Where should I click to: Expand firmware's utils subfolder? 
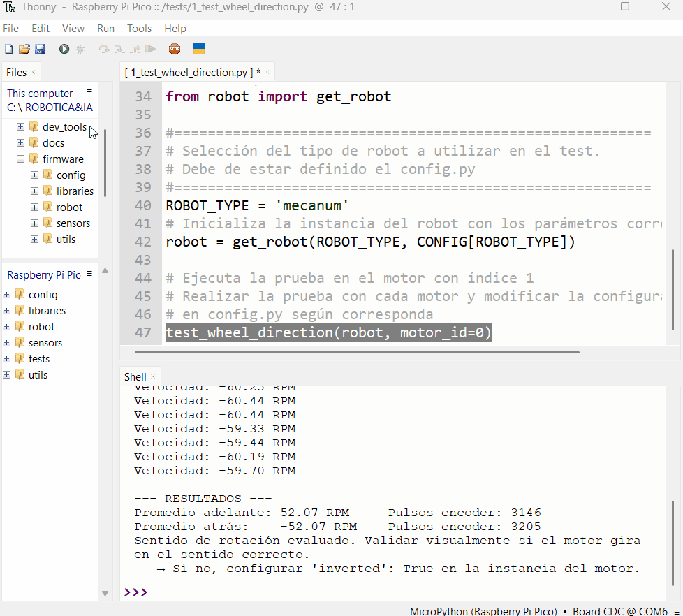coord(34,240)
